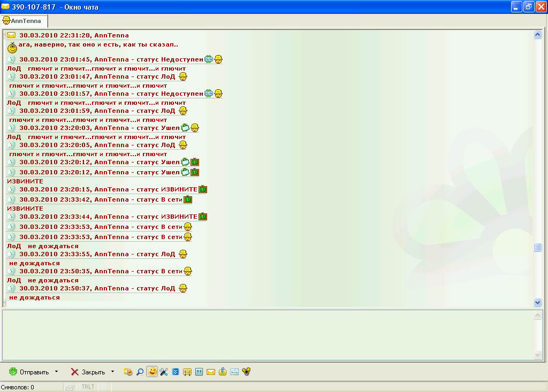Click the chat scrollbar's down arrow
548x392 pixels.
[537, 302]
